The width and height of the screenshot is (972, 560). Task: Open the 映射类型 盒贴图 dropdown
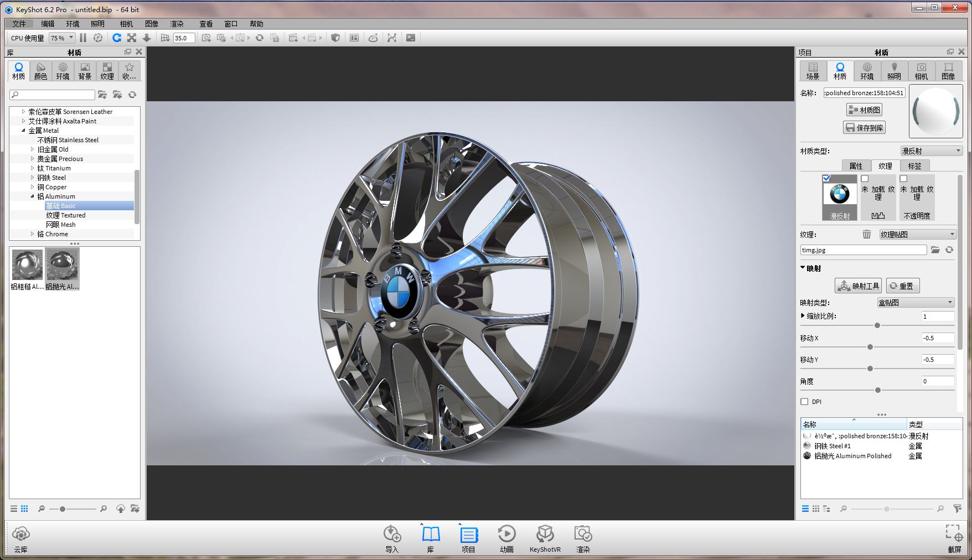click(916, 303)
